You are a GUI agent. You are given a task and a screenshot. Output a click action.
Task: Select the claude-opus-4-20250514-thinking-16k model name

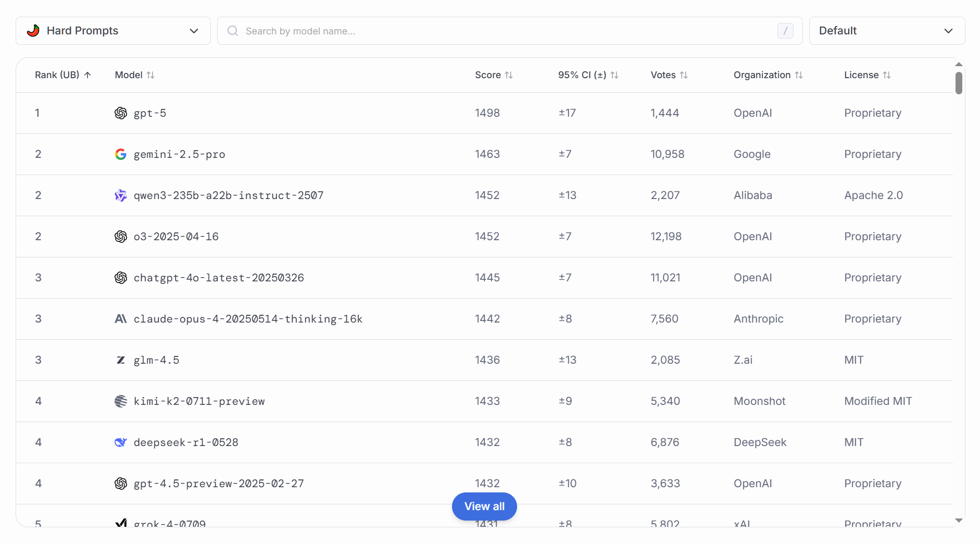coord(248,319)
